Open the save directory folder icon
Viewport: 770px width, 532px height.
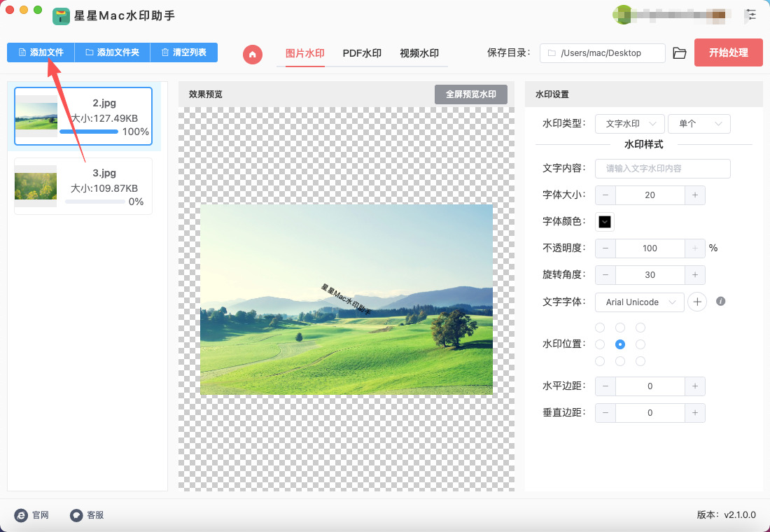(679, 53)
